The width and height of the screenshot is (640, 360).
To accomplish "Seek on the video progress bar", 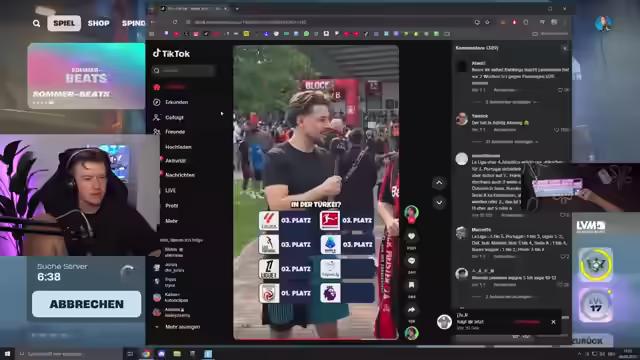I will point(316,338).
